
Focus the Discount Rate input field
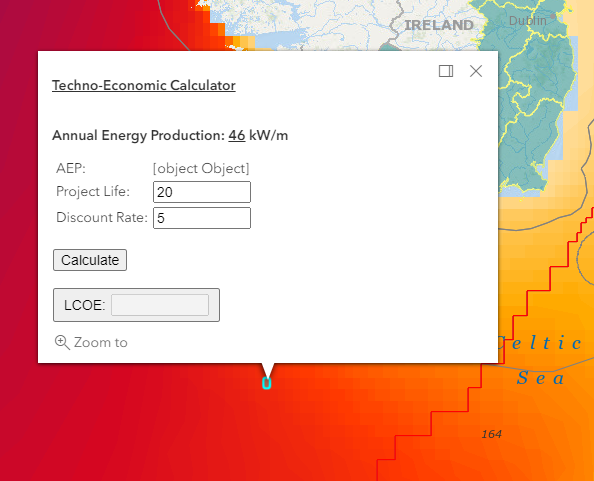click(x=202, y=218)
